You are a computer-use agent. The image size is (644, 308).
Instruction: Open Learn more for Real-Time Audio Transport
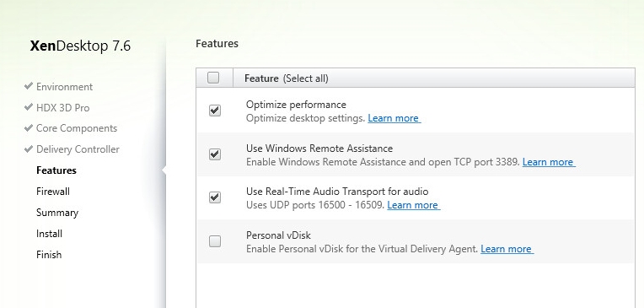(x=413, y=205)
